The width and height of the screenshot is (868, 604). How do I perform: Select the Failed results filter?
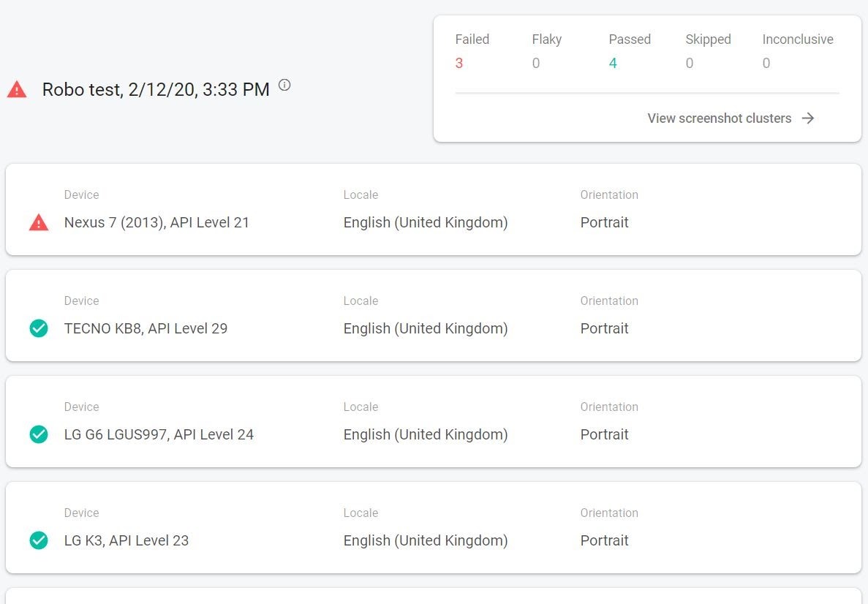[472, 39]
